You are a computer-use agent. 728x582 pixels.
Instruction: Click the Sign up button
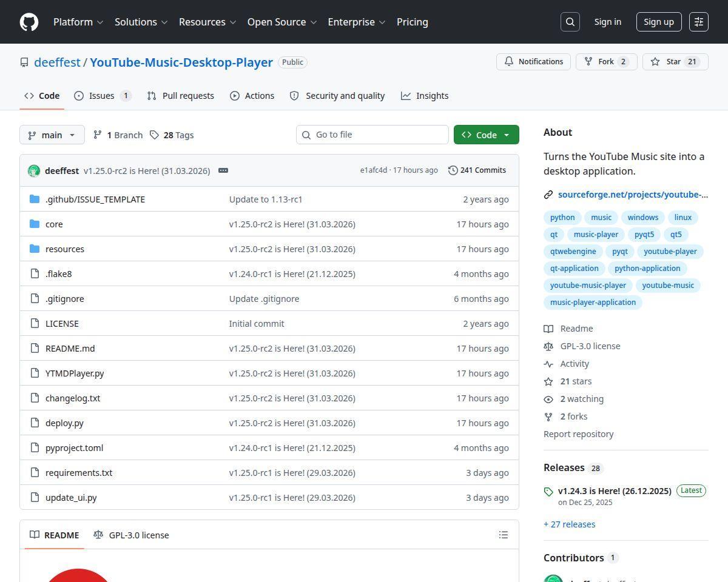(659, 22)
